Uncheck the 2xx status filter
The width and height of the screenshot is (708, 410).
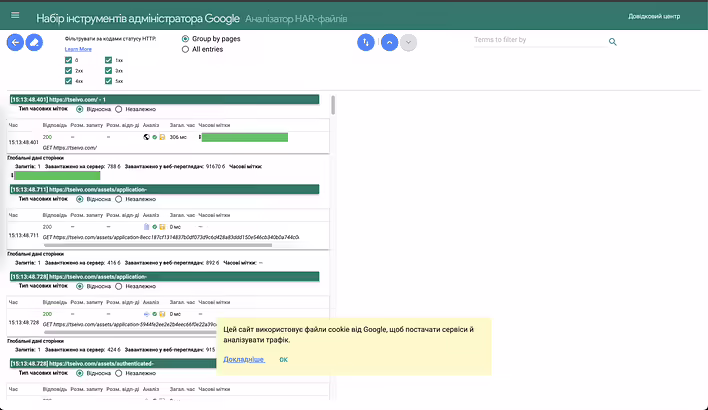point(68,70)
